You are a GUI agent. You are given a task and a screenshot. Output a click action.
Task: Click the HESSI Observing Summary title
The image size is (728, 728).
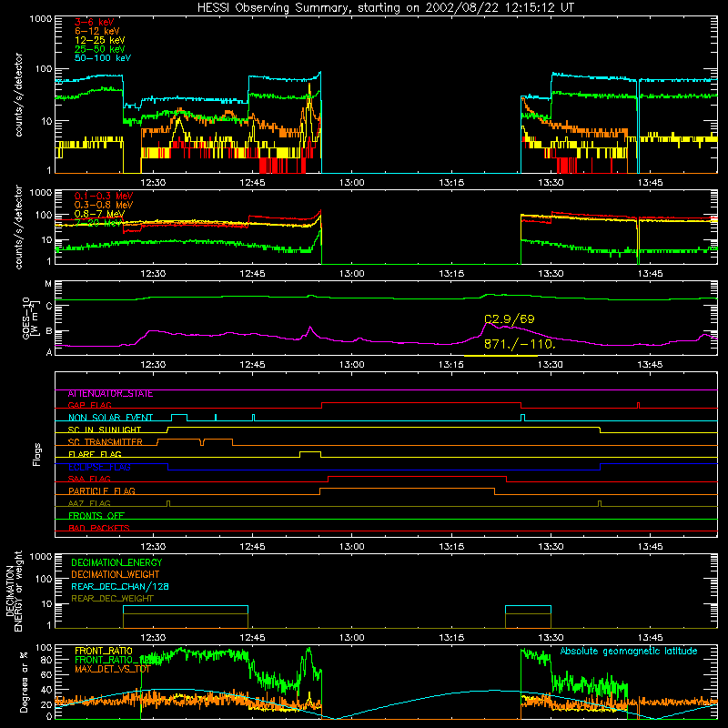tap(386, 8)
